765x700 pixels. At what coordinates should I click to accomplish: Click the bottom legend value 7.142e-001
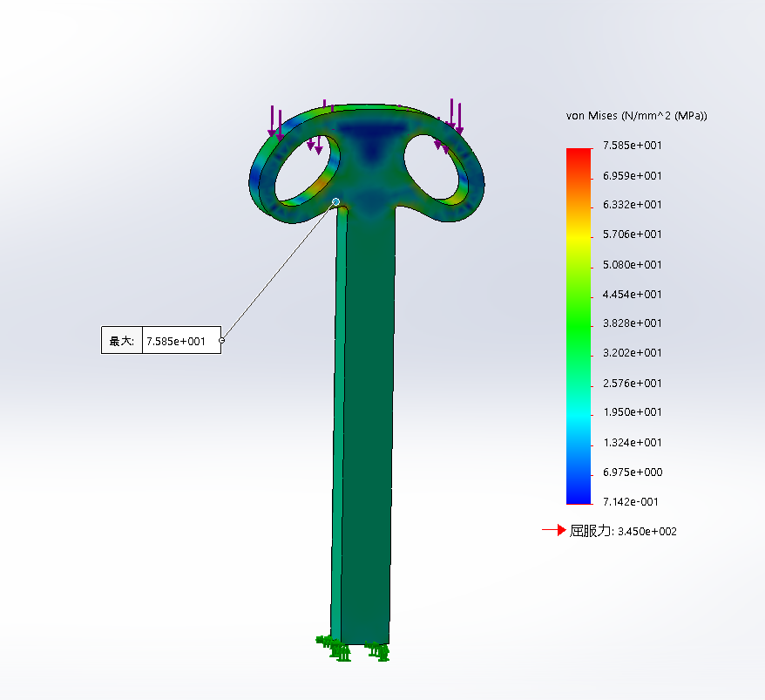pyautogui.click(x=631, y=502)
